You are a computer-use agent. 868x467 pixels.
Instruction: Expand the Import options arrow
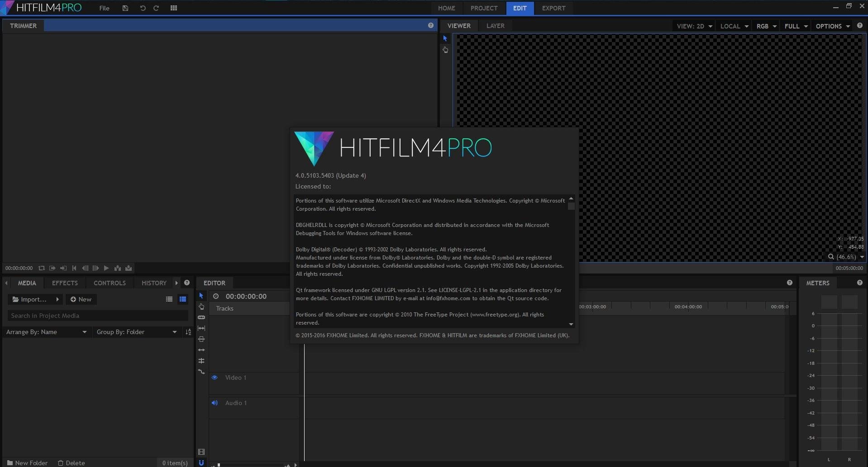pos(57,299)
